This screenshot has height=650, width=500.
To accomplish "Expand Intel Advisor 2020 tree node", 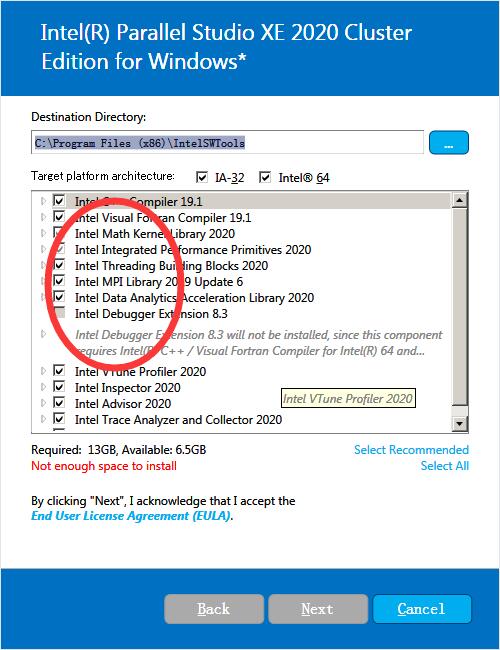I will tap(43, 403).
